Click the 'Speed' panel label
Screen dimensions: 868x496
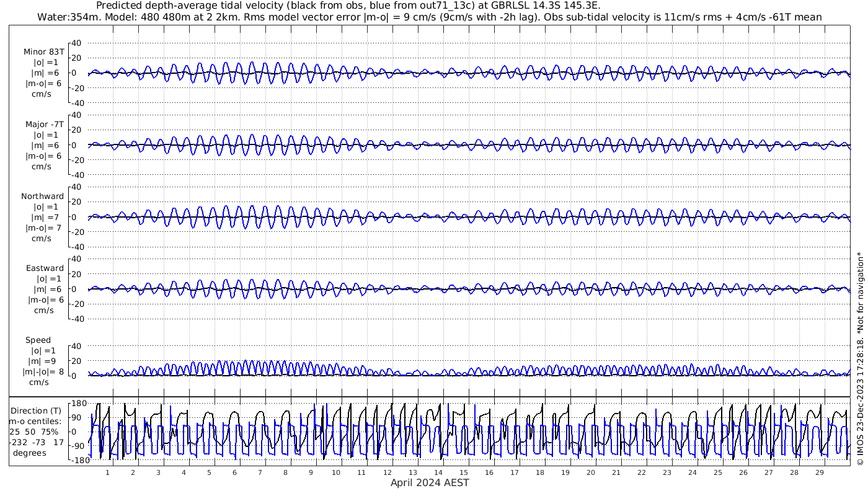coord(38,340)
